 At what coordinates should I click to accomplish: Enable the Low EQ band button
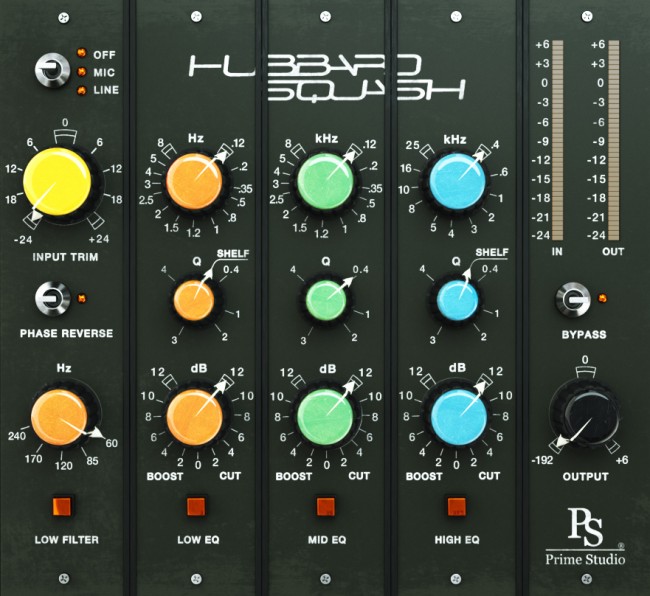(x=195, y=506)
